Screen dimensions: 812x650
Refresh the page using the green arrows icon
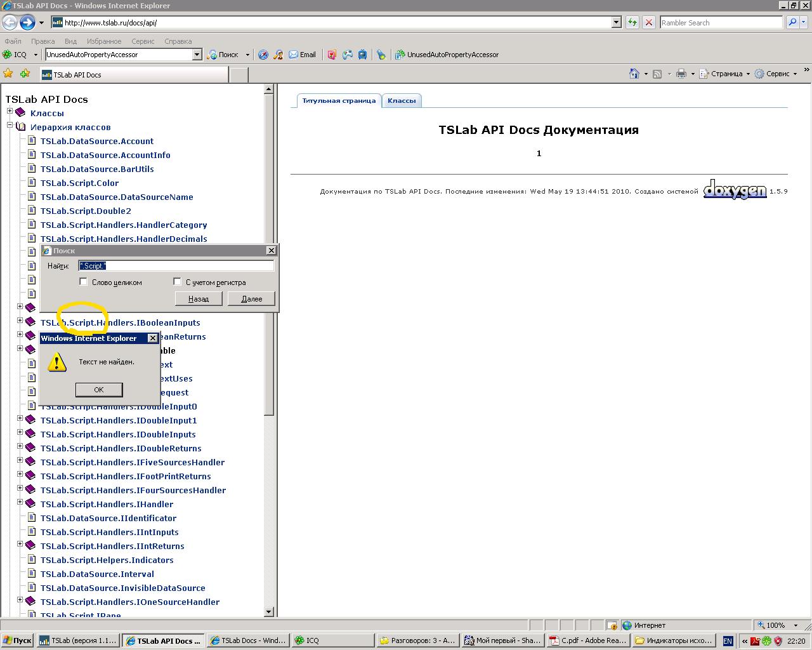(x=632, y=22)
